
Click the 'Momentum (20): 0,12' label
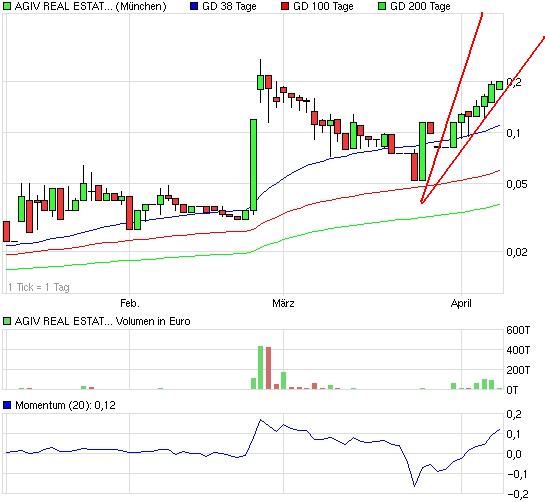click(65, 405)
